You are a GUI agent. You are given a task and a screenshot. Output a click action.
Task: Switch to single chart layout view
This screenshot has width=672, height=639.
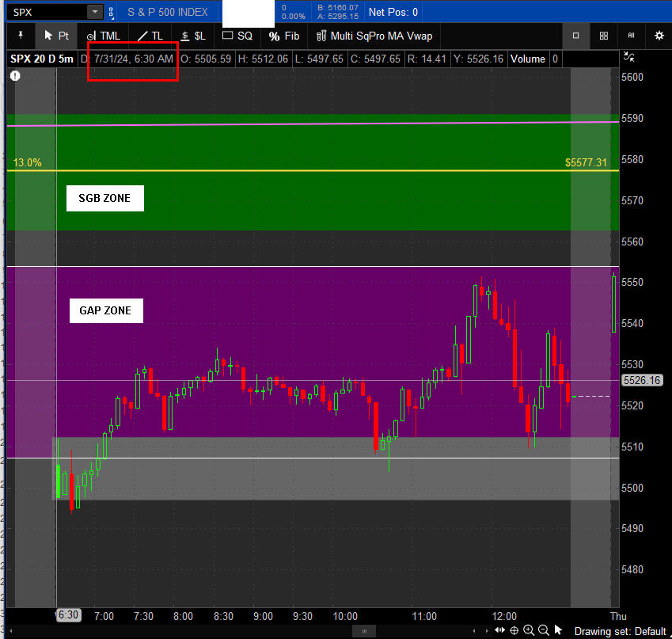[x=575, y=36]
